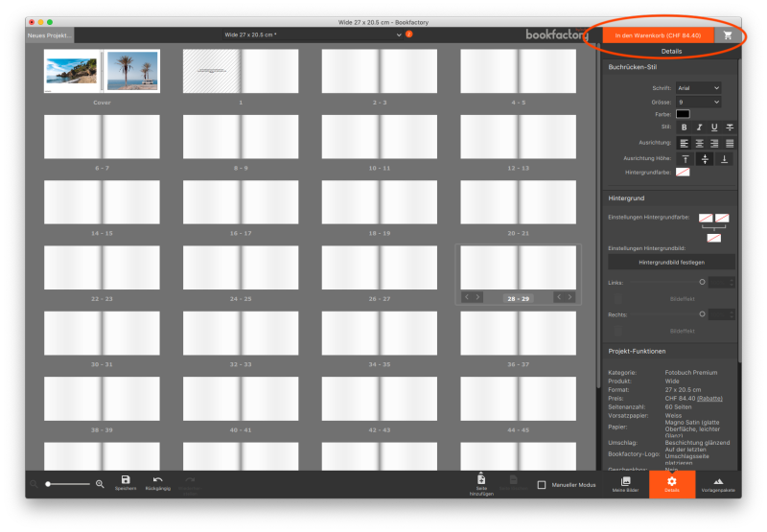
Task: Center-align the spine text horizontally
Action: click(x=699, y=143)
